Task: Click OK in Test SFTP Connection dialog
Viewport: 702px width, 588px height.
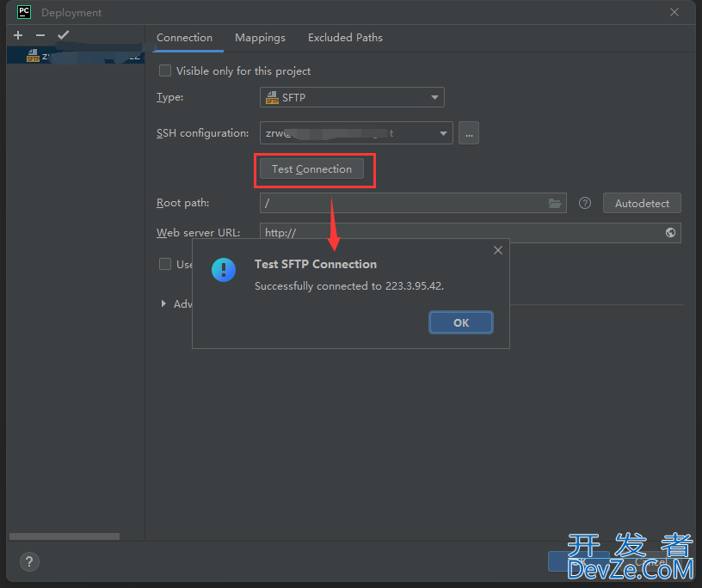Action: (x=461, y=322)
